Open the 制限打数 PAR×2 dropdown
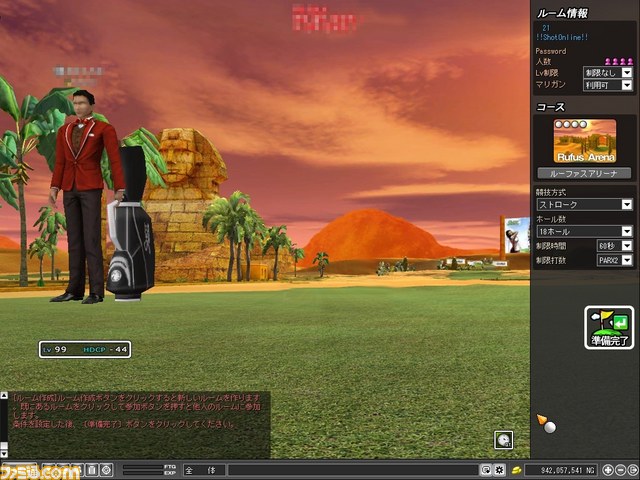Screen dimensions: 640x480 coord(615,260)
